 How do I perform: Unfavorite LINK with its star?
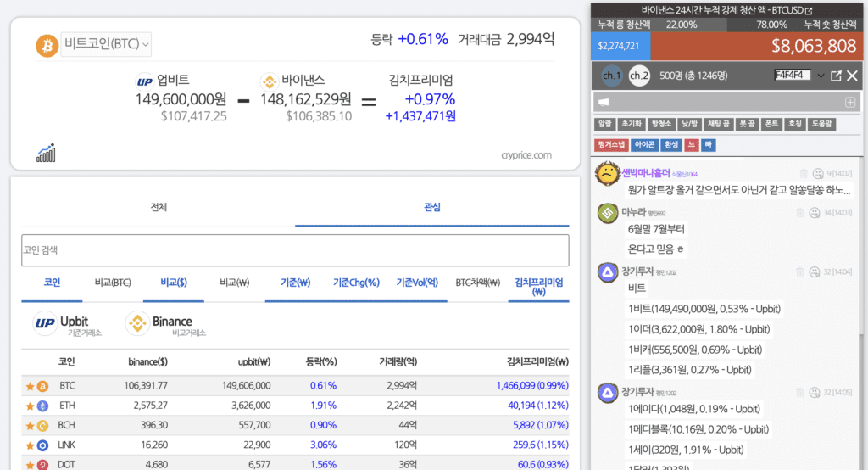[30, 445]
